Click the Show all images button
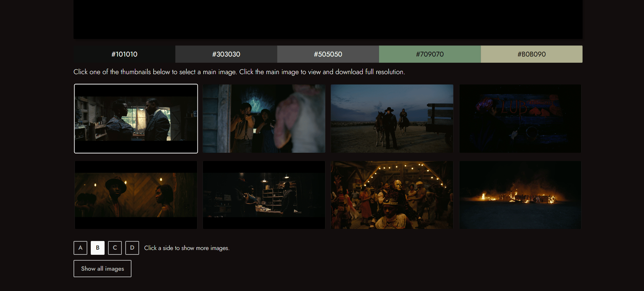The height and width of the screenshot is (291, 644). click(x=103, y=269)
